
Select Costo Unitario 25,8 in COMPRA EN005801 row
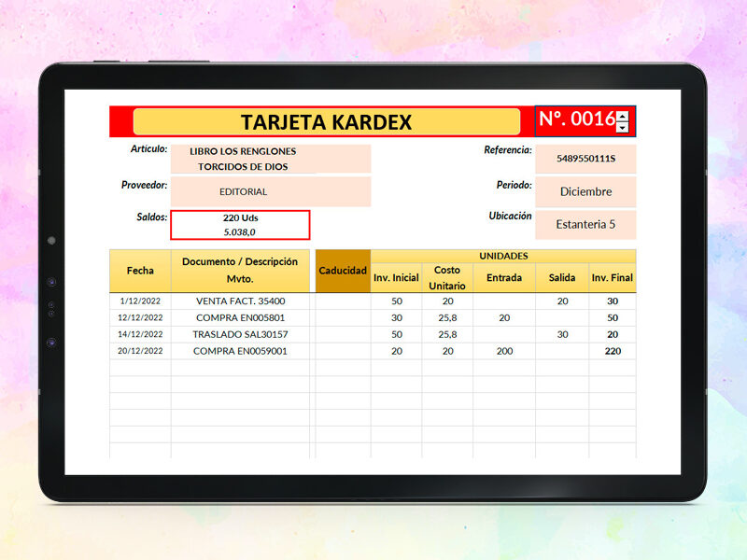[x=447, y=317]
